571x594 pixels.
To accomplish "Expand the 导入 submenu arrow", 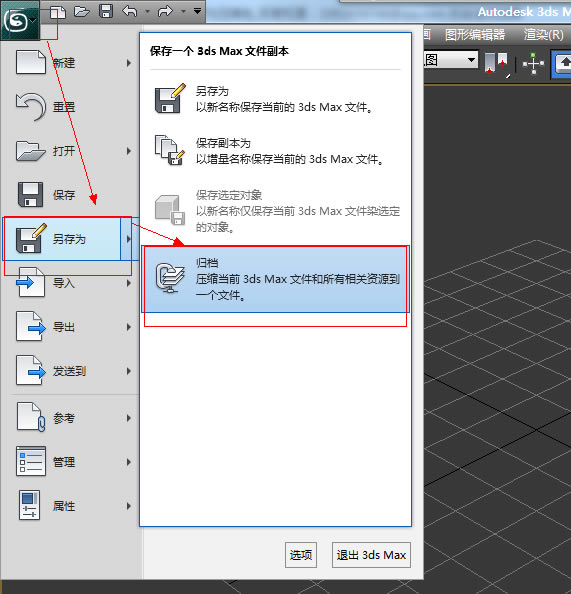I will click(x=129, y=283).
